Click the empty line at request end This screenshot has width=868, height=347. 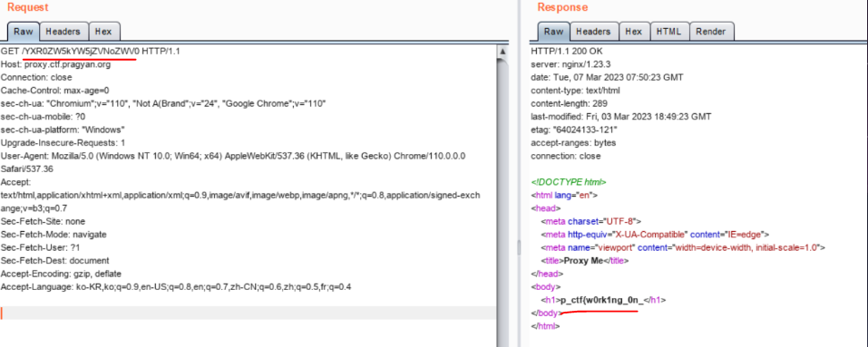(x=248, y=313)
